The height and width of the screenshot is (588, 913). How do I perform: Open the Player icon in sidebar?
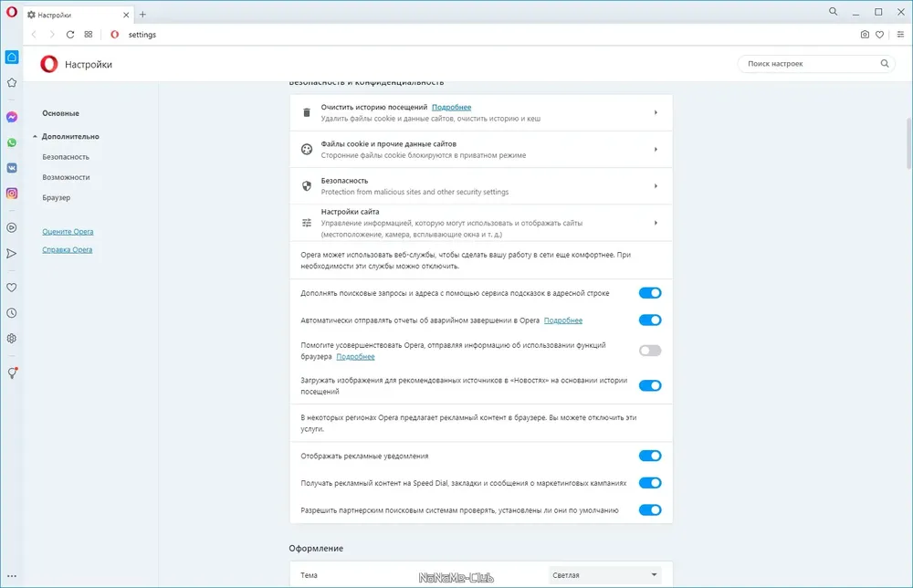point(12,227)
